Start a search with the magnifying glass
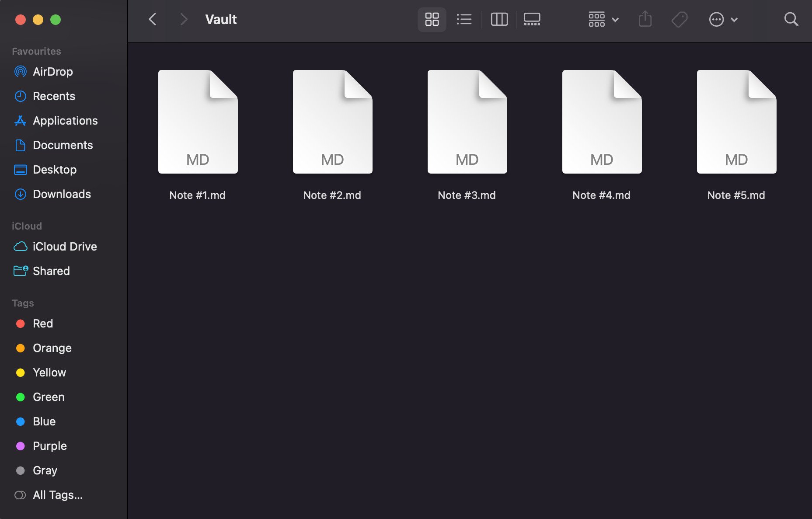The height and width of the screenshot is (519, 812). 791,19
